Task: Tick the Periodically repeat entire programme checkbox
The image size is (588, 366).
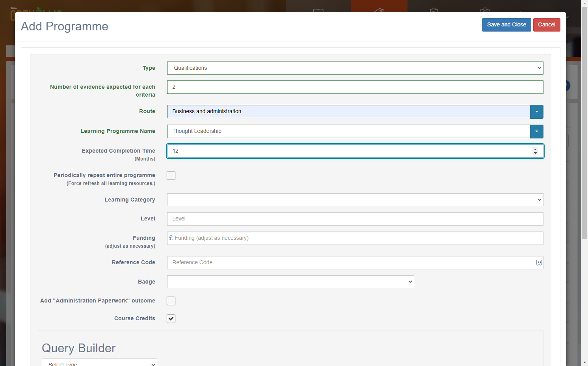Action: (171, 176)
